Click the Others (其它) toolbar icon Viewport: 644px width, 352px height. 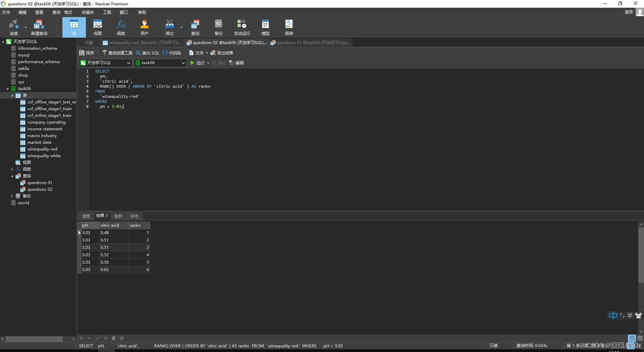170,27
